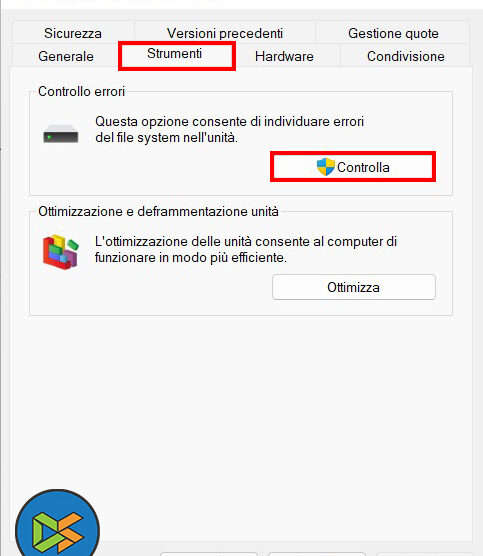This screenshot has height=556, width=483.
Task: Start error check with Controlla button
Action: [x=353, y=167]
